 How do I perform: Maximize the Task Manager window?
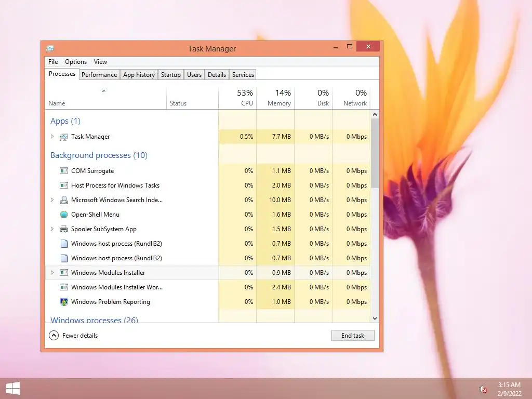350,46
